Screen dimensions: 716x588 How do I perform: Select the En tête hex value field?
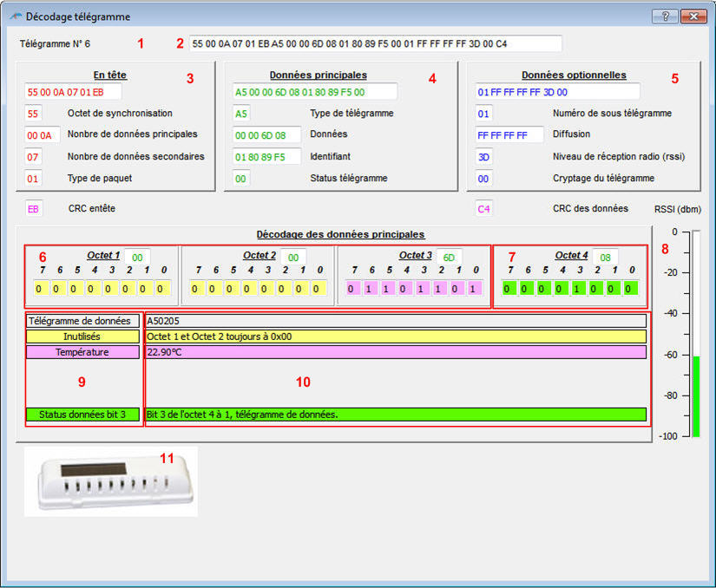73,92
